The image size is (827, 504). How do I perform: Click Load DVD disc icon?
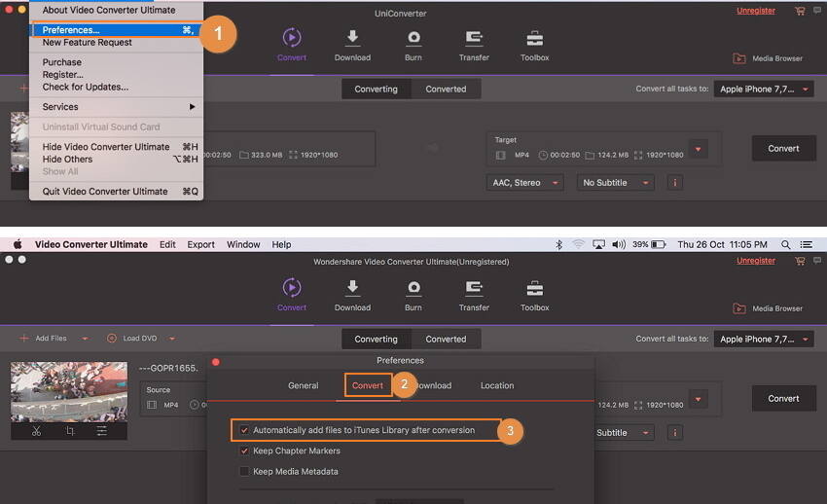pos(111,339)
